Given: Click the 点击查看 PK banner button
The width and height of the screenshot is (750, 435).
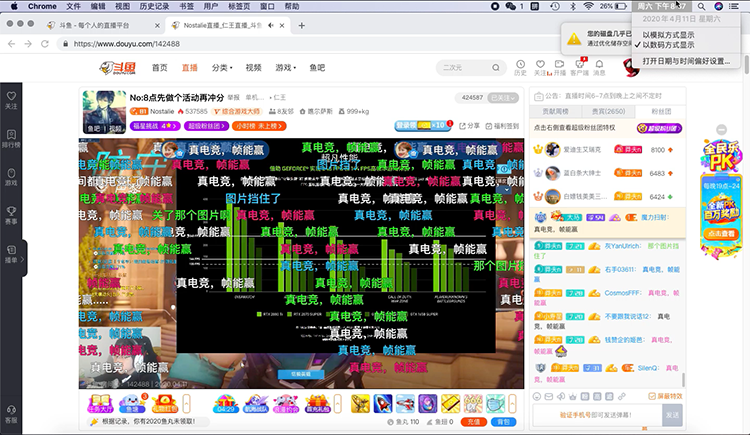Looking at the screenshot, I should click(x=721, y=234).
